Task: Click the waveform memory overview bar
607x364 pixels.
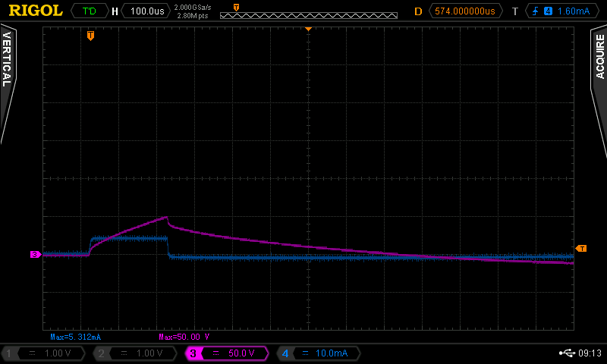Action: (x=308, y=14)
